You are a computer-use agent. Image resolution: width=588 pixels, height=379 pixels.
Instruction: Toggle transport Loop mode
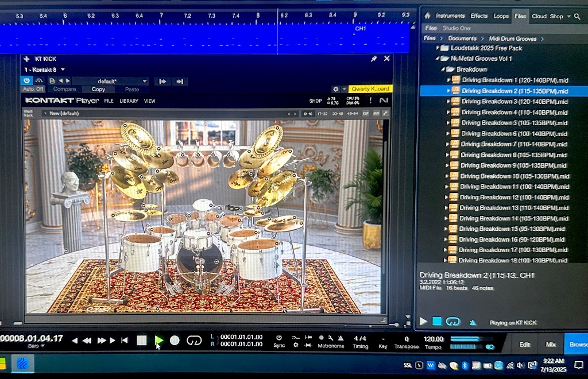pos(194,341)
